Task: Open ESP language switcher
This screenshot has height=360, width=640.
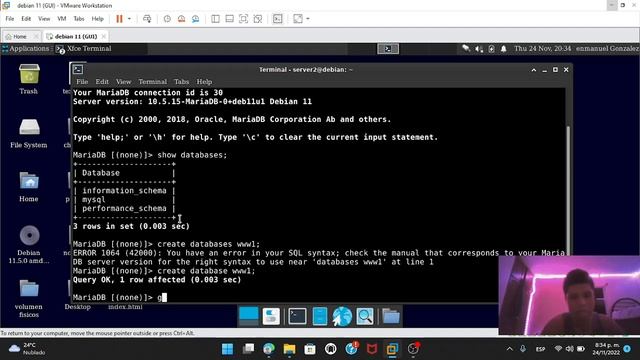Action: pos(540,349)
